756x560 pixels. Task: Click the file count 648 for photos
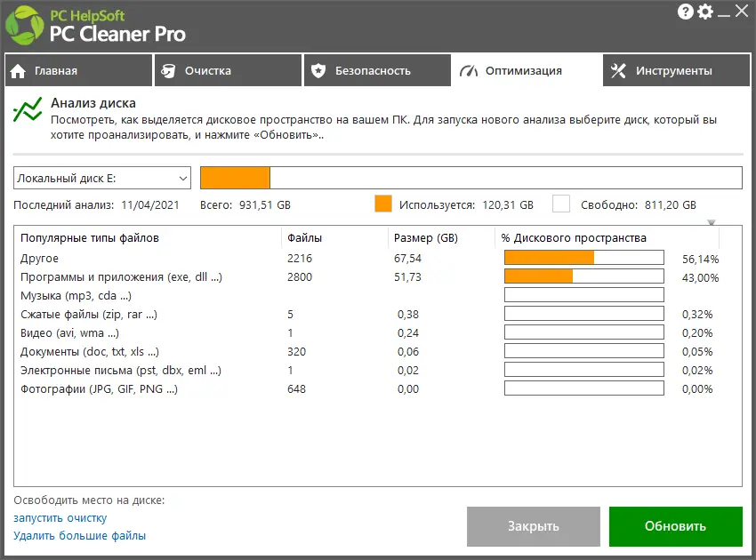296,389
